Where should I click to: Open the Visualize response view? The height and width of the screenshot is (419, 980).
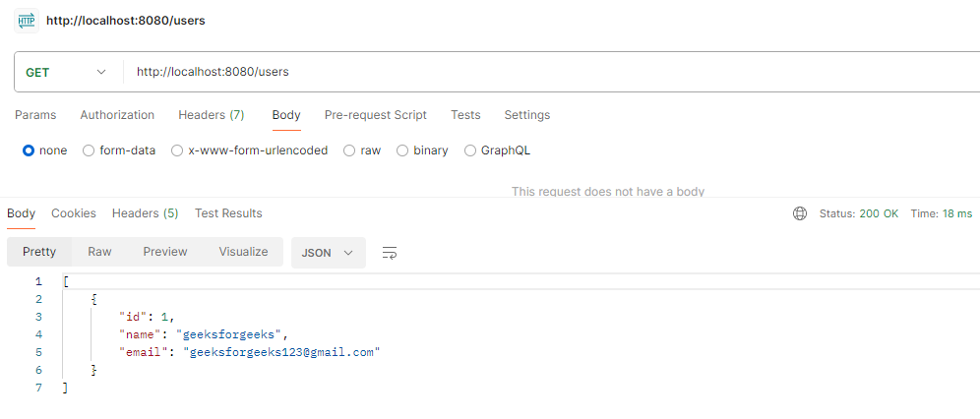pos(243,252)
